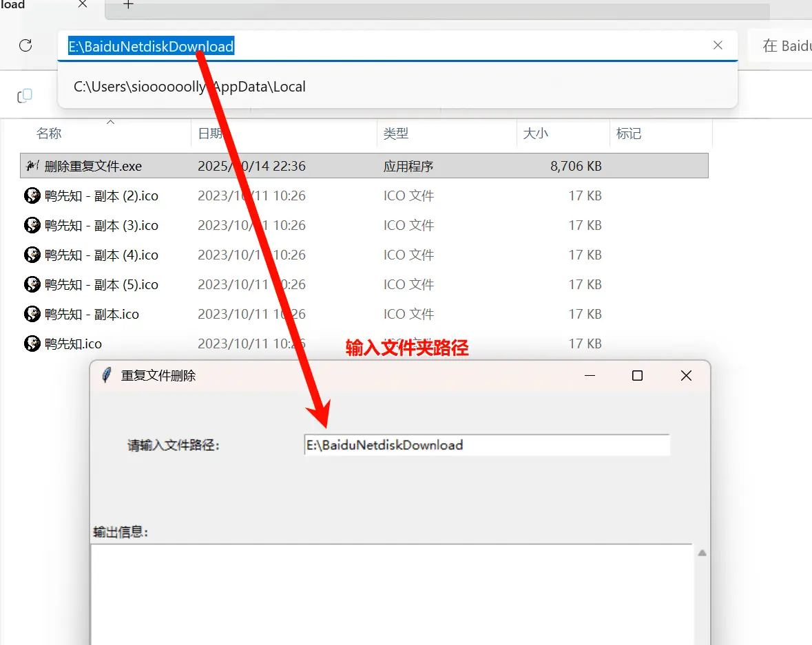
Task: Click icon of 鸭先知 - 副本 (4).ico
Action: 32,255
